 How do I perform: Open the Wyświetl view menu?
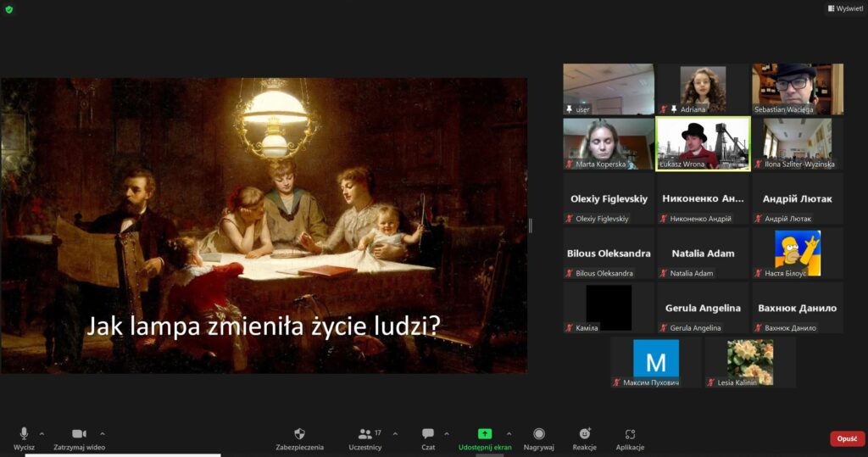pyautogui.click(x=845, y=8)
